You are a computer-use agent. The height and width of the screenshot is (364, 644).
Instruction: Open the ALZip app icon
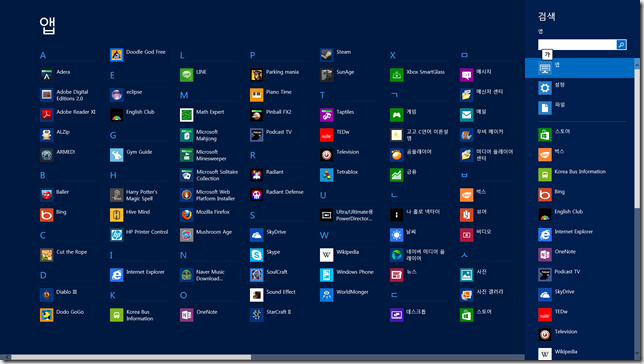(46, 135)
